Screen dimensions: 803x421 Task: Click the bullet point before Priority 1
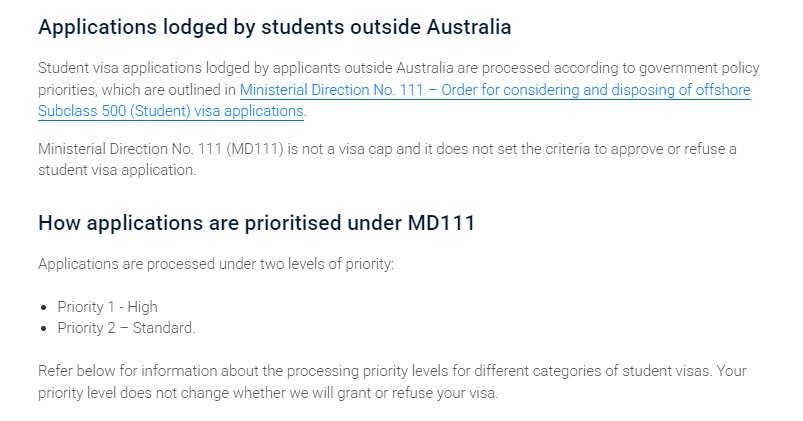click(45, 307)
